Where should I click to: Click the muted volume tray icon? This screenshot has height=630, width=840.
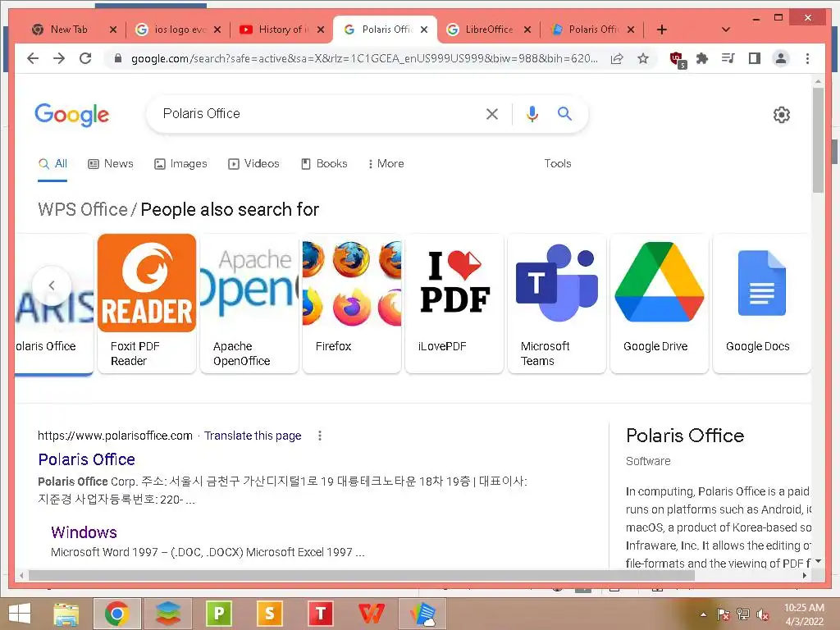click(x=762, y=615)
